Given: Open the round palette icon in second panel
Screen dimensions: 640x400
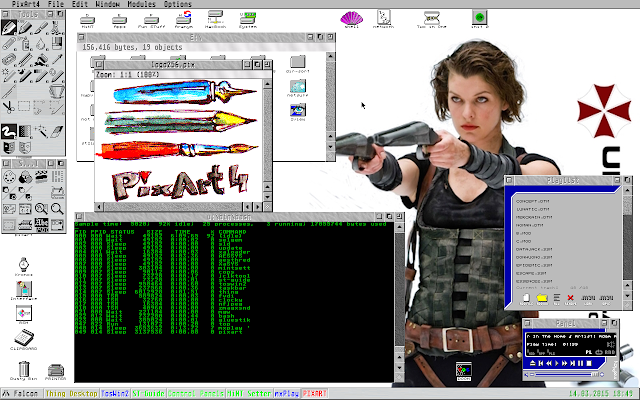Looking at the screenshot, I should [9, 177].
